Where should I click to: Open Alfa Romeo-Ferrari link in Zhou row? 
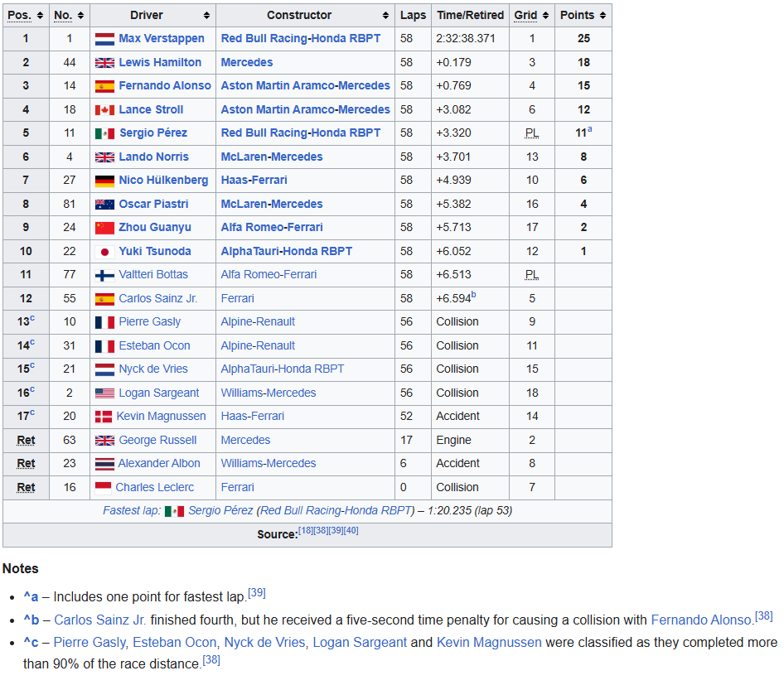pyautogui.click(x=272, y=227)
